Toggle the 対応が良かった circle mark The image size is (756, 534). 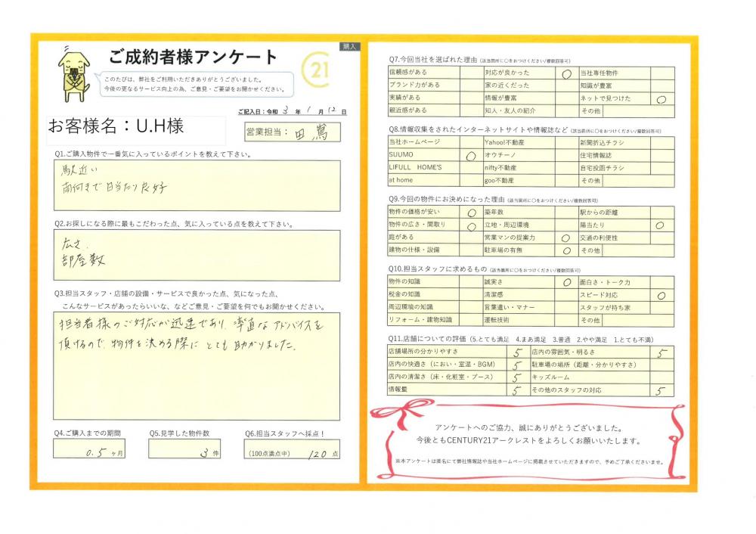tap(565, 73)
